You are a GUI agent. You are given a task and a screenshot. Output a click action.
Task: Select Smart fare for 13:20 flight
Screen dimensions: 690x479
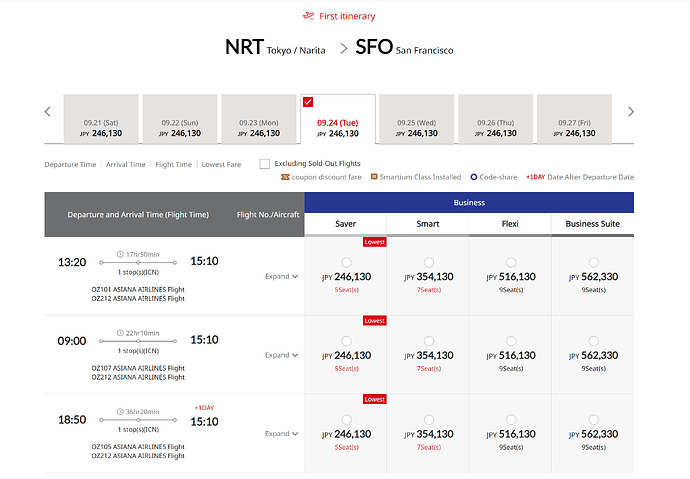point(429,262)
